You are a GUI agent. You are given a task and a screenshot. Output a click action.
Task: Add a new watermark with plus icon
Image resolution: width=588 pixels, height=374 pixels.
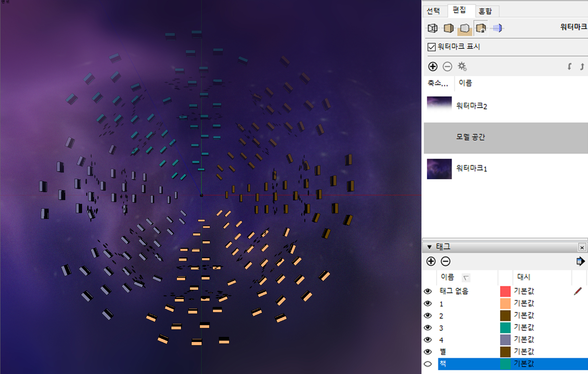[433, 66]
